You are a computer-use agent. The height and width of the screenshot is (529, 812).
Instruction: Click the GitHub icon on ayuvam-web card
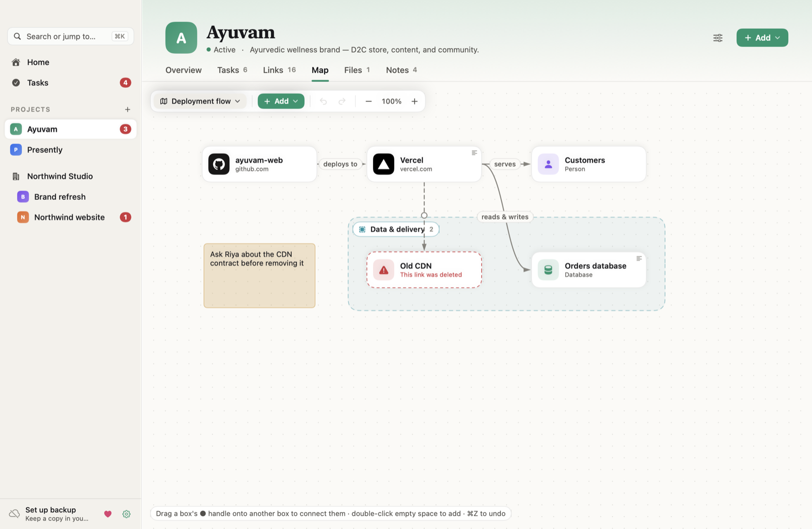click(219, 164)
